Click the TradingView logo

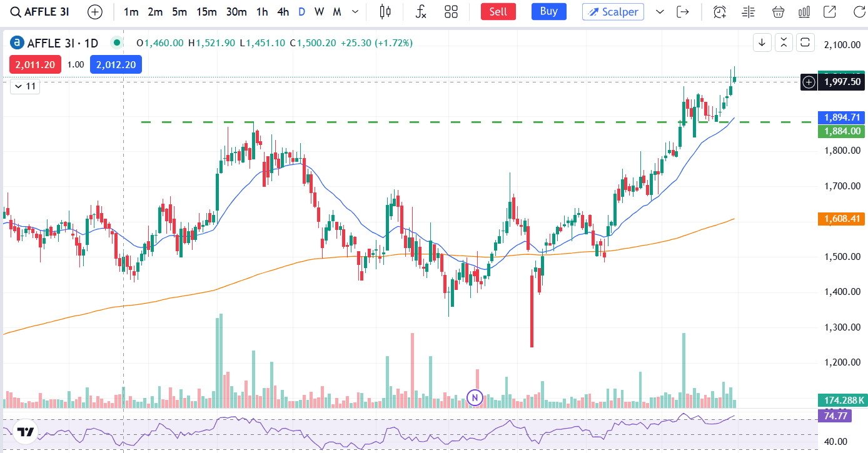click(x=25, y=432)
